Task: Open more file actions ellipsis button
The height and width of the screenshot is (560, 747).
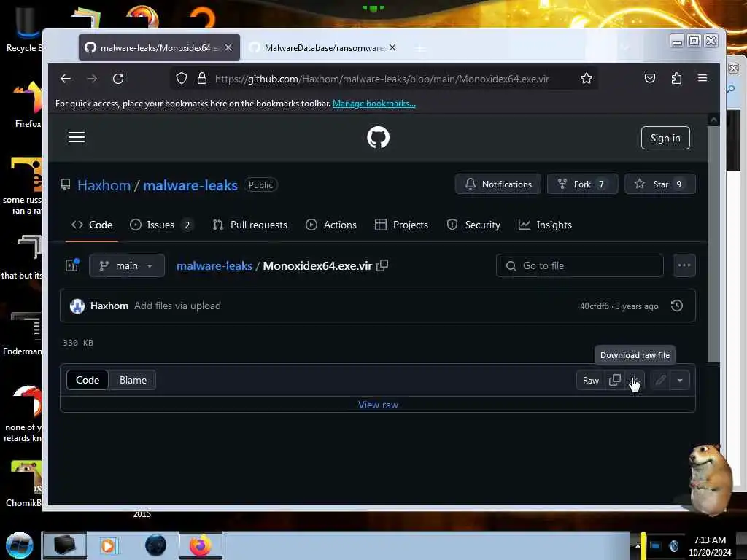Action: (684, 265)
